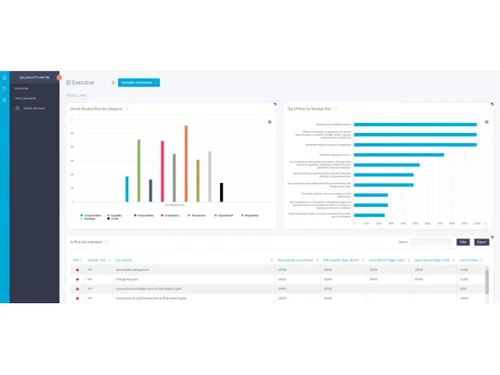Click the Export button
Screen dimensions: 500x375
(482, 242)
